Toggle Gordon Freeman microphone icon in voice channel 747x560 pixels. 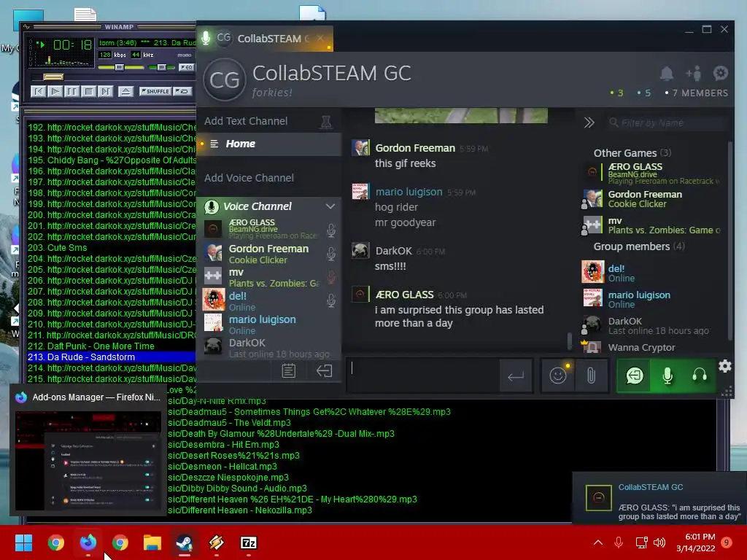coord(331,254)
